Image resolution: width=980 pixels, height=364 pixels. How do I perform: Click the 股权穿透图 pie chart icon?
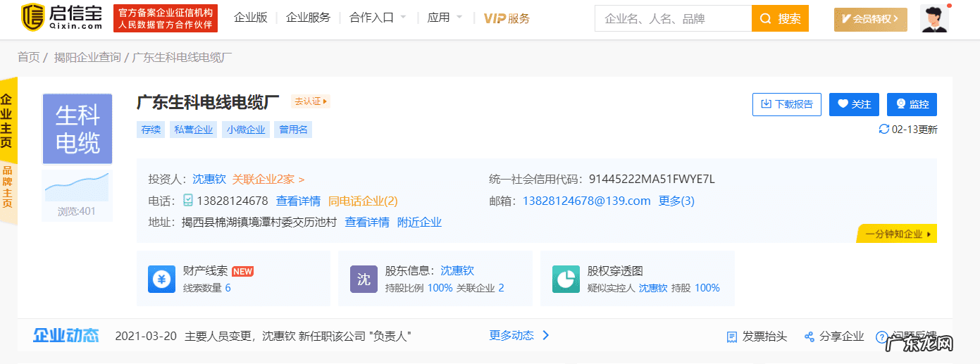coord(566,279)
